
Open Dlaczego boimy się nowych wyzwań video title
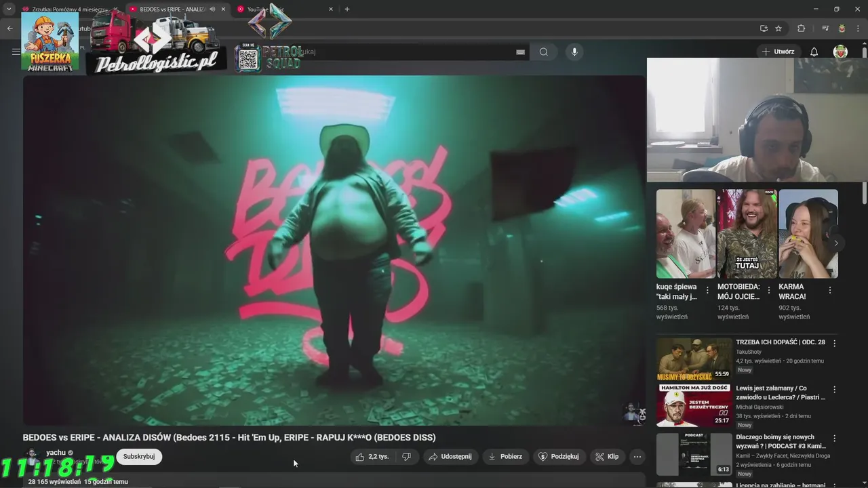(x=781, y=441)
